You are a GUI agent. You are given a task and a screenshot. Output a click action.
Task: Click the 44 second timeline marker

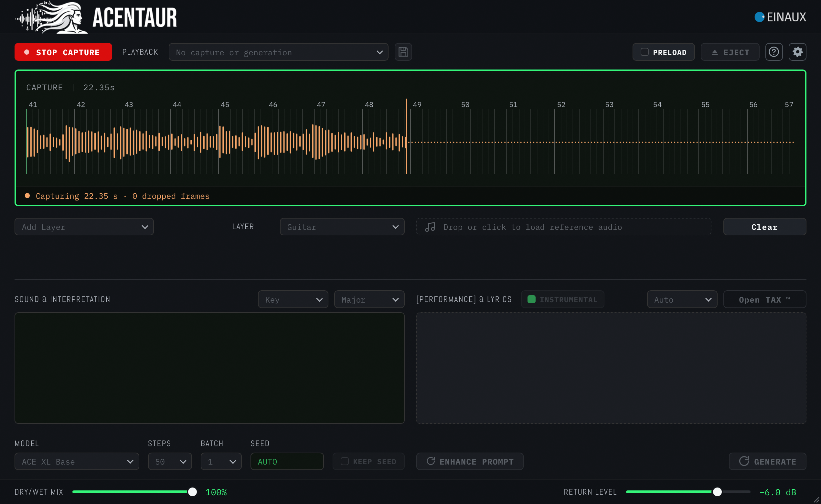click(x=177, y=105)
